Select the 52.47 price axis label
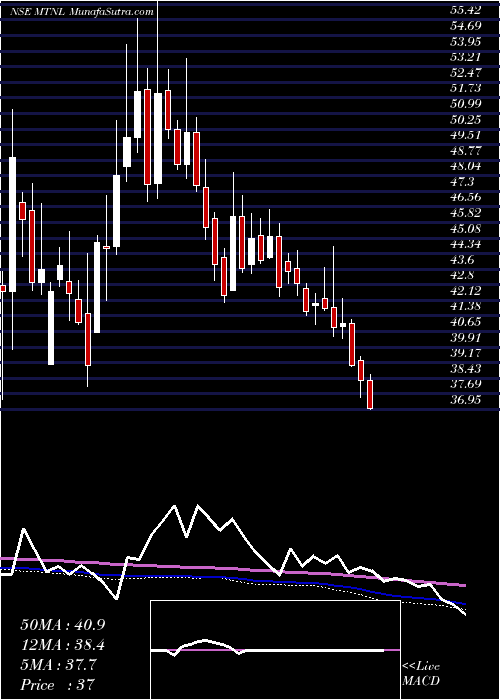This screenshot has height=700, width=500. click(x=465, y=73)
